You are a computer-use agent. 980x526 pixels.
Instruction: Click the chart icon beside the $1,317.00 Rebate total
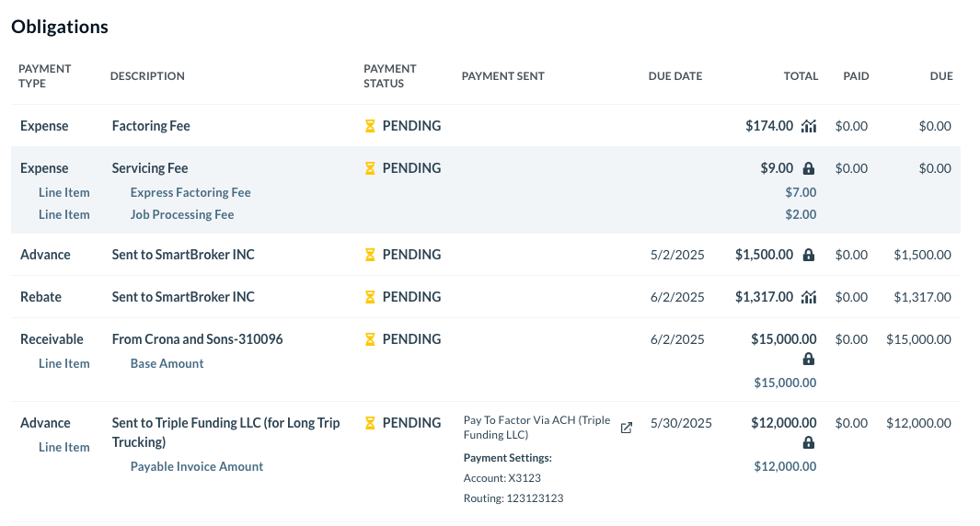point(809,297)
